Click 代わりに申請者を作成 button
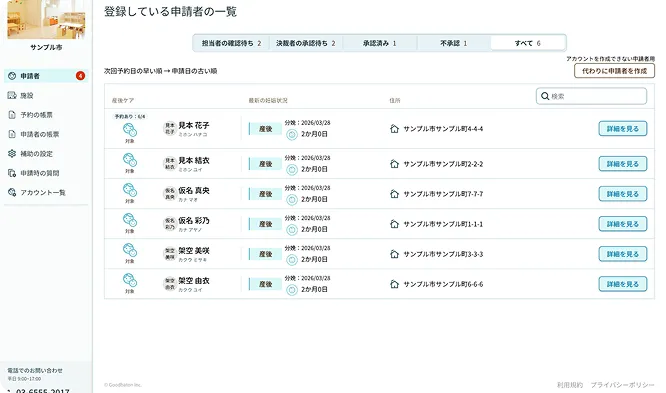Screen dimensions: 666x393 click(614, 71)
